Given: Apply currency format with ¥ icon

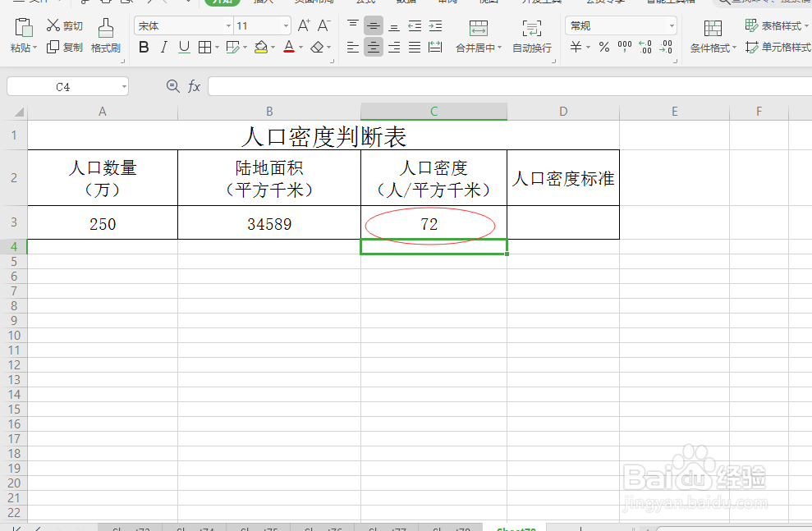Looking at the screenshot, I should coord(574,47).
